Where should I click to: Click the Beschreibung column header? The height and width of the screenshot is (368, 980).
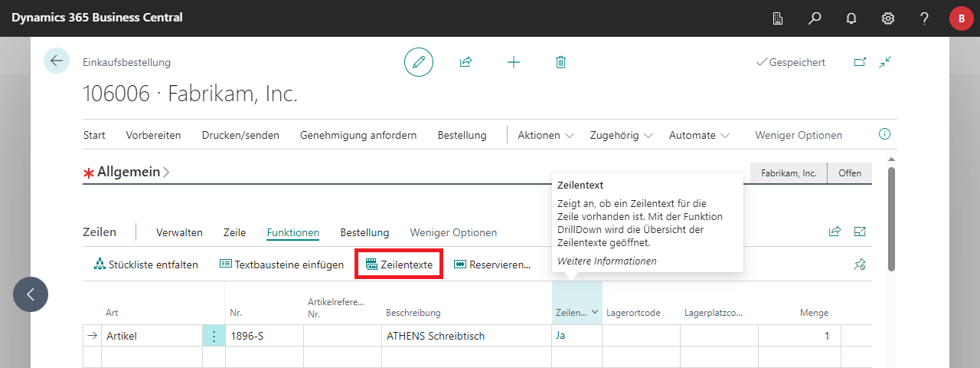pos(413,313)
